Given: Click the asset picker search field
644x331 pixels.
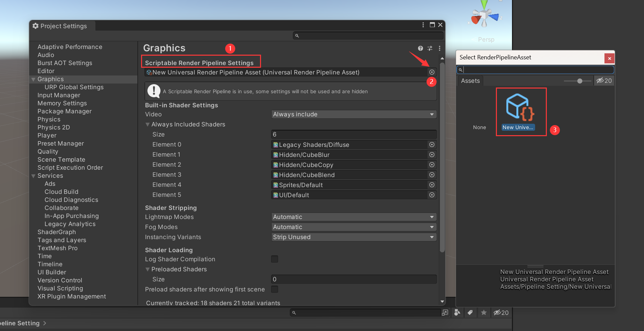Looking at the screenshot, I should tap(535, 69).
